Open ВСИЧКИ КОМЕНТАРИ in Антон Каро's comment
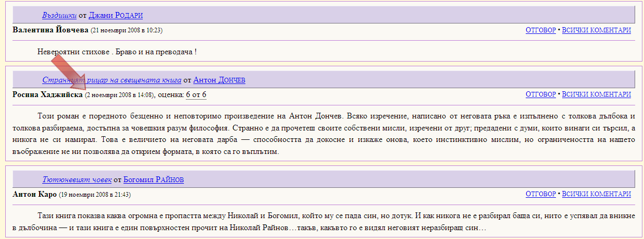Image resolution: width=644 pixels, height=239 pixels. [x=597, y=194]
